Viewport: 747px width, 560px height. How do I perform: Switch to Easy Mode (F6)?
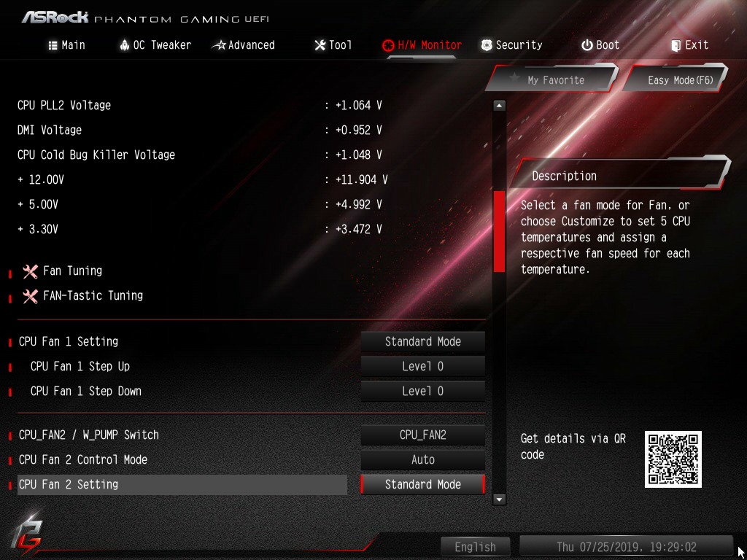pyautogui.click(x=676, y=79)
